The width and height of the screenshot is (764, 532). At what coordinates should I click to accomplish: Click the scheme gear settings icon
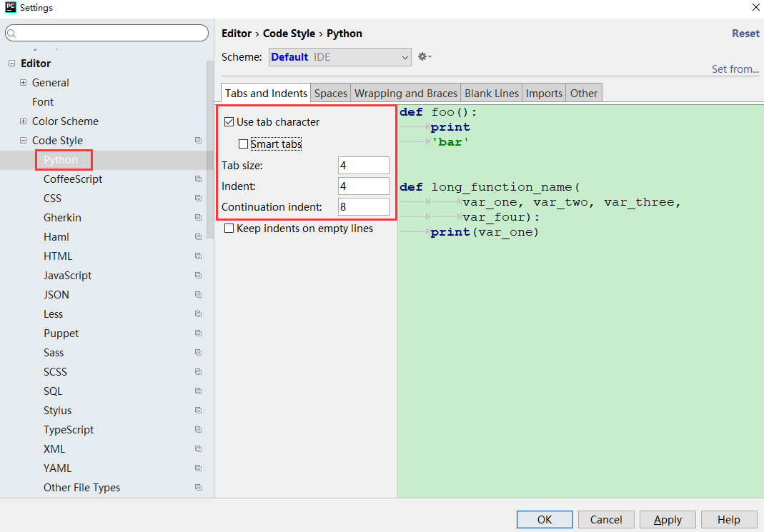click(424, 56)
